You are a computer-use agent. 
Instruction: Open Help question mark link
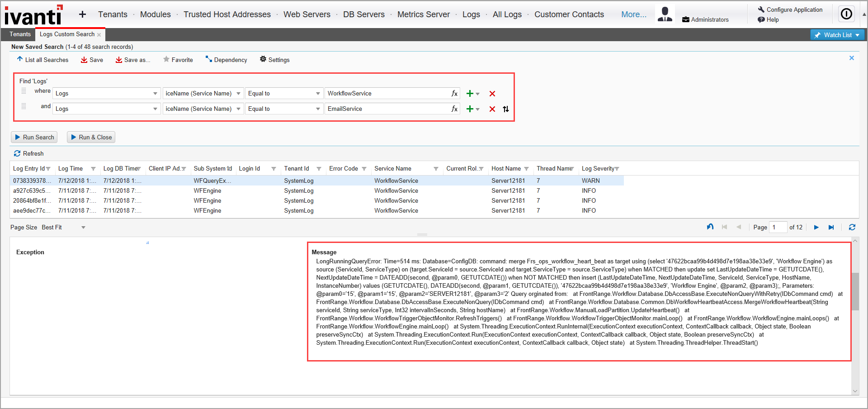[769, 19]
